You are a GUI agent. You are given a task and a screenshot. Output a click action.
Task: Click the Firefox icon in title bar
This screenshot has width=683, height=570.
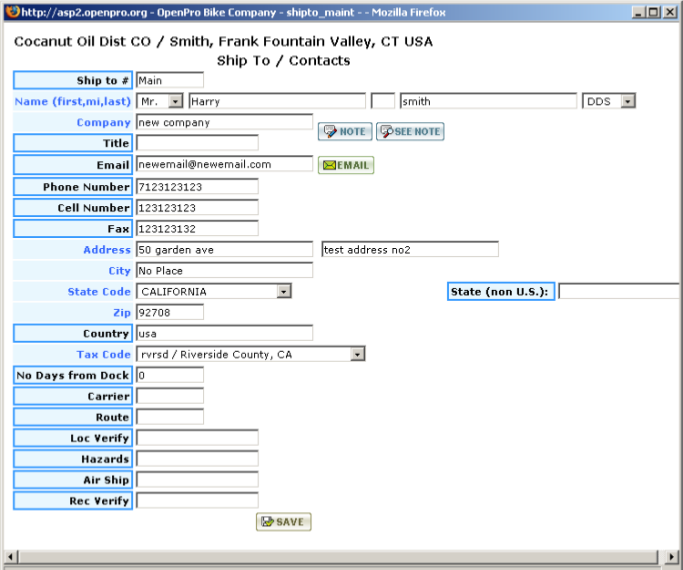pos(10,11)
